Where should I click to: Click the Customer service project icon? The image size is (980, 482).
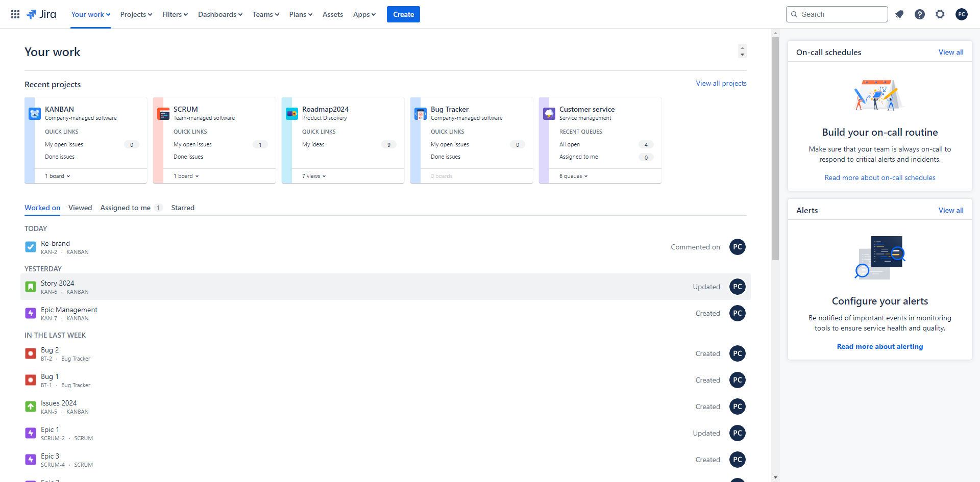click(549, 114)
